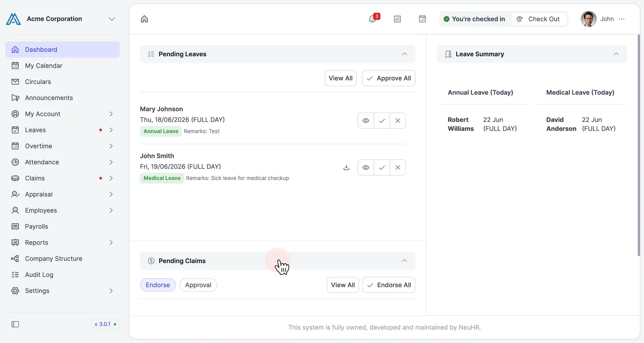Click the "You're checked in" status

(474, 19)
